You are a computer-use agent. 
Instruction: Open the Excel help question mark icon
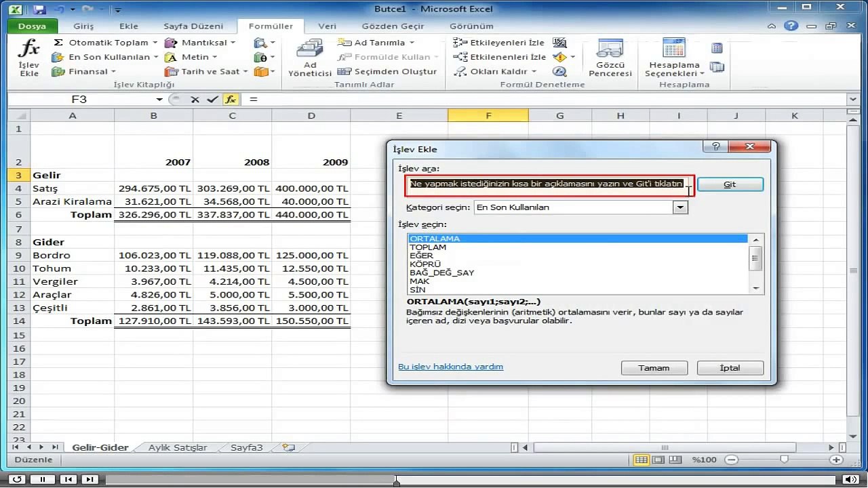tap(791, 26)
